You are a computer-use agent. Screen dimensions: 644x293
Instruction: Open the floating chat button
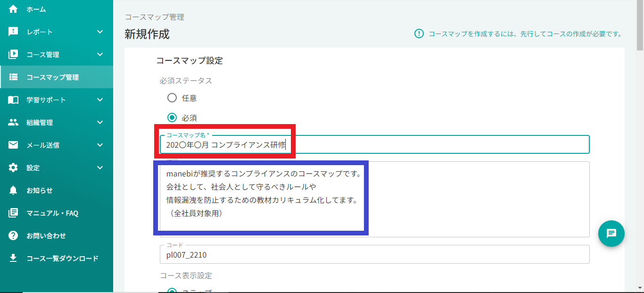[x=611, y=233]
